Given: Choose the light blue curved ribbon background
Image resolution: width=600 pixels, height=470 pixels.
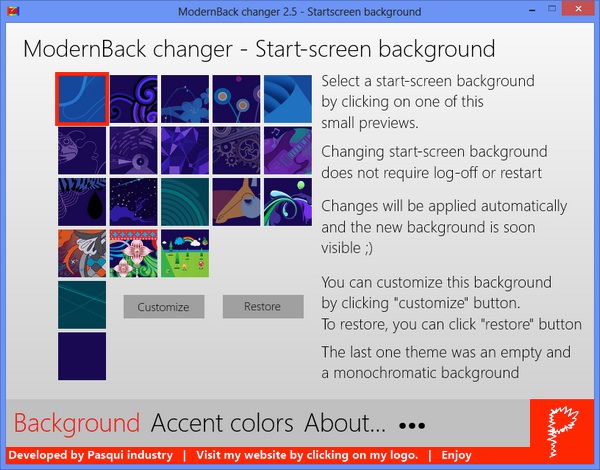Looking at the screenshot, I should click(x=288, y=99).
